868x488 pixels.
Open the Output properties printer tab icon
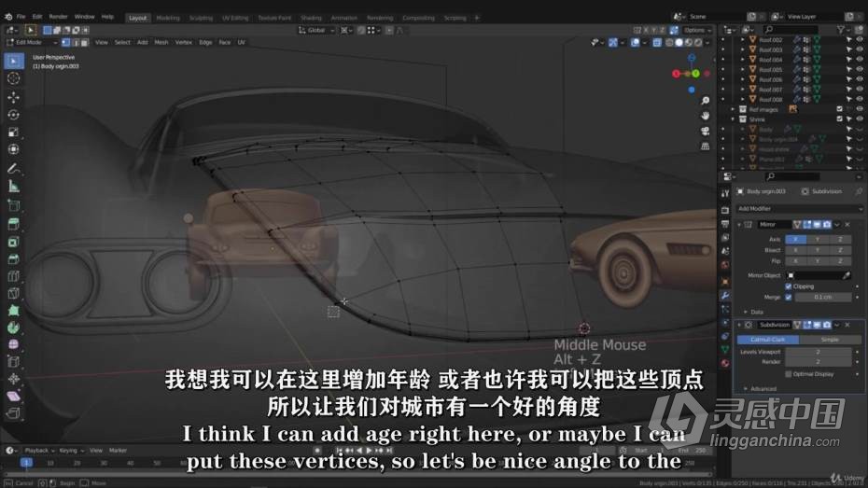[x=725, y=224]
